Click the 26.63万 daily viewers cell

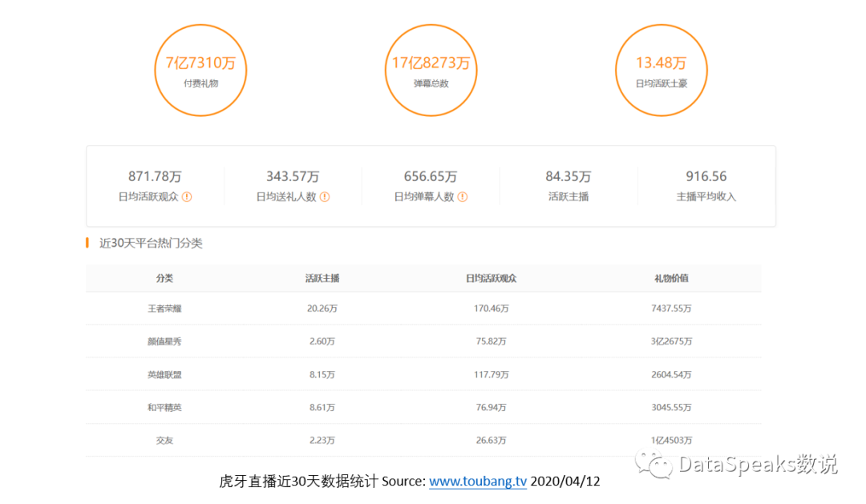[x=491, y=441]
